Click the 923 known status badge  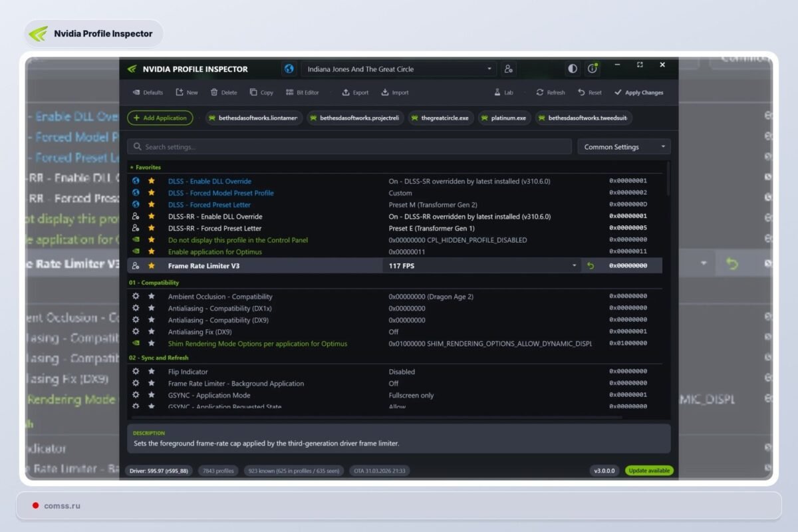click(294, 471)
